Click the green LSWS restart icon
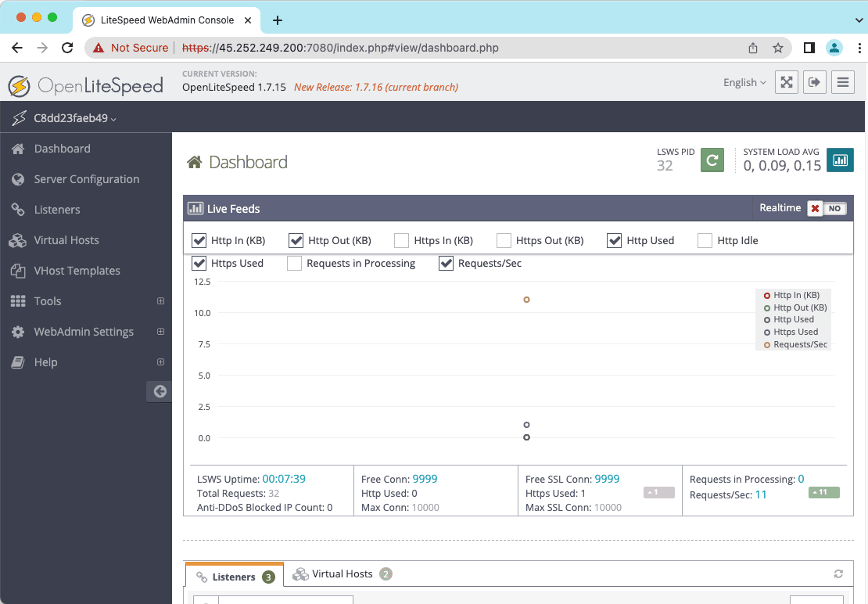Image resolution: width=868 pixels, height=604 pixels. [712, 160]
